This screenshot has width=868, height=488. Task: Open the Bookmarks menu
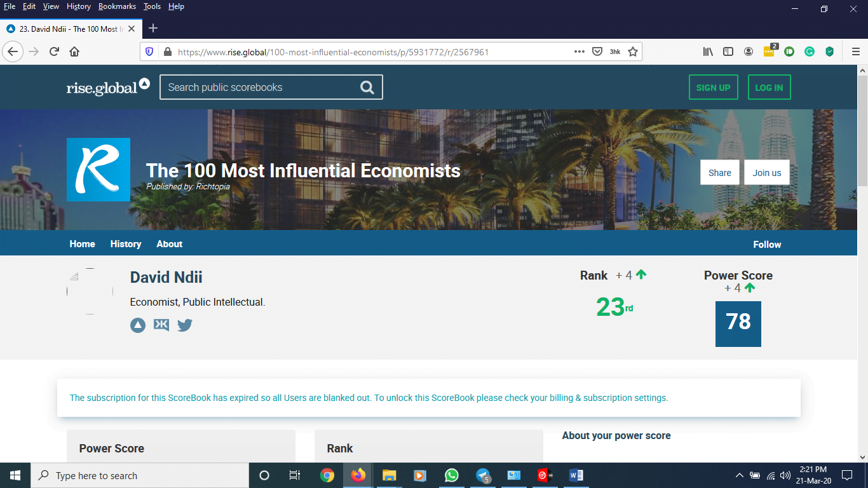click(x=117, y=6)
